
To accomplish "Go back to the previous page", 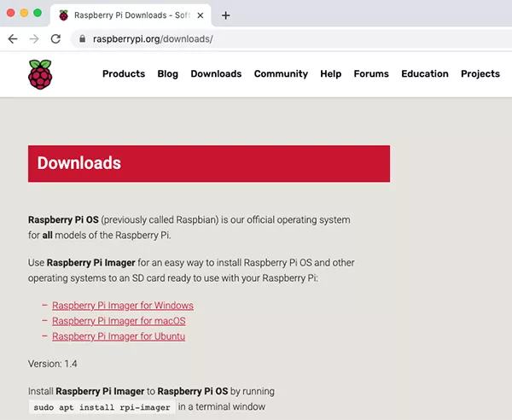I will click(13, 39).
